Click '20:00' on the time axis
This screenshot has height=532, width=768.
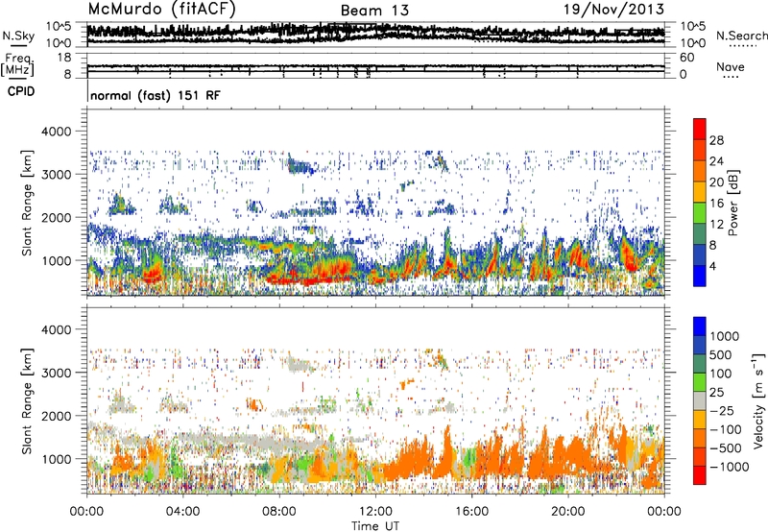tap(568, 512)
